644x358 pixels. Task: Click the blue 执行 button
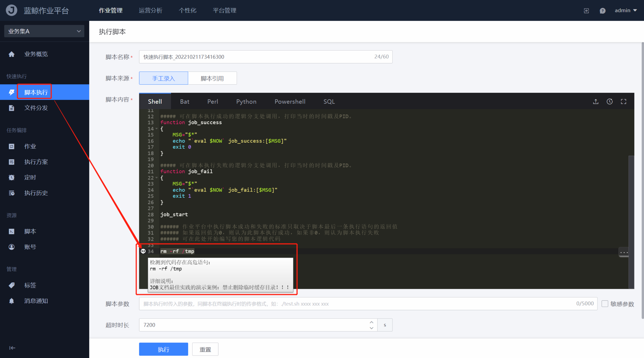click(164, 349)
